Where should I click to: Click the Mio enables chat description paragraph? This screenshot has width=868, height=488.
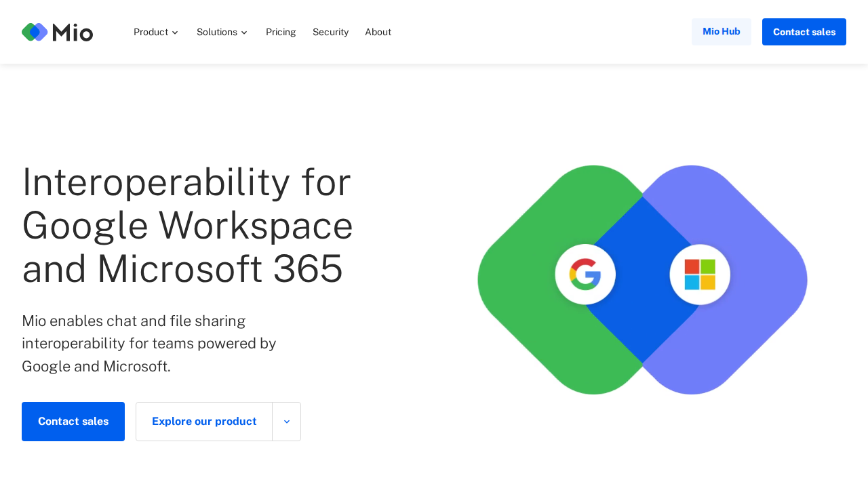click(149, 344)
